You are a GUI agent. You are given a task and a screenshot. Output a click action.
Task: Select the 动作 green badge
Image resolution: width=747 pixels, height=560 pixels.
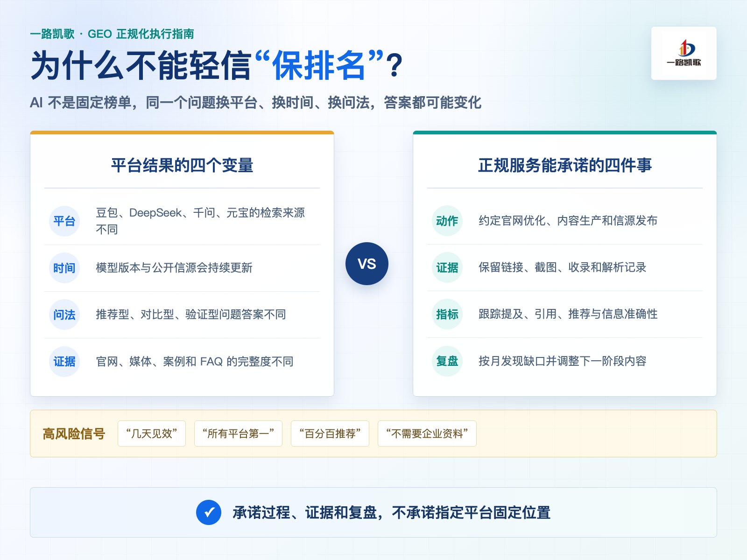coord(447,221)
